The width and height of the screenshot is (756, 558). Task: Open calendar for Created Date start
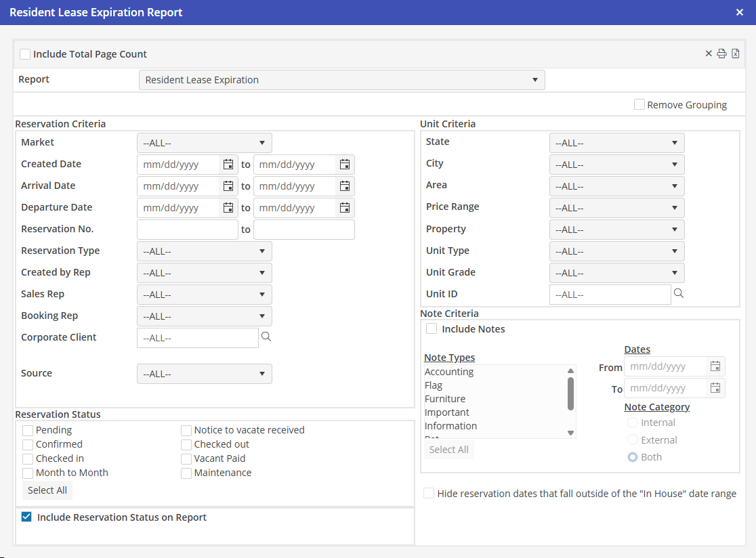228,165
